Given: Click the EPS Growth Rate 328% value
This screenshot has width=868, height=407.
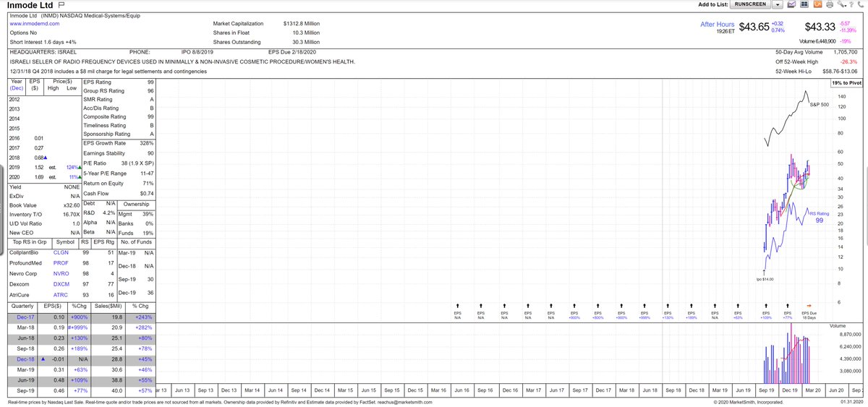Looking at the screenshot, I should 148,143.
